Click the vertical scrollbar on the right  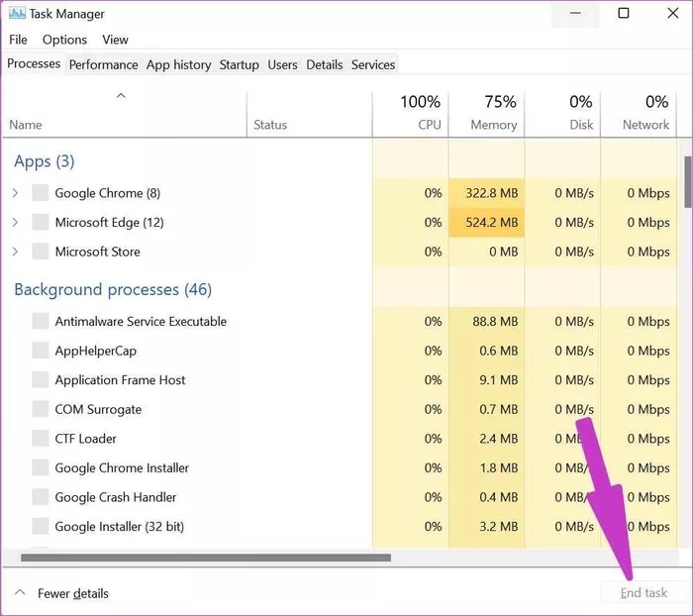point(687,178)
